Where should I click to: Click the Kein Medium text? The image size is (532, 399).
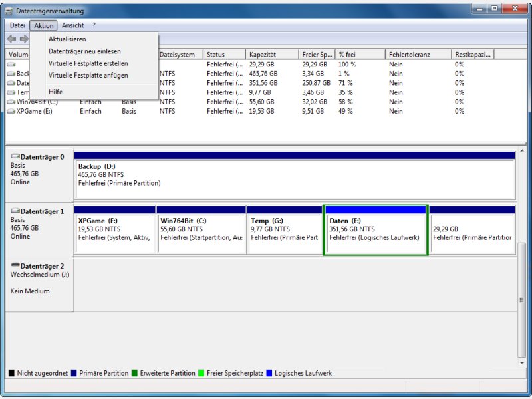click(x=30, y=291)
